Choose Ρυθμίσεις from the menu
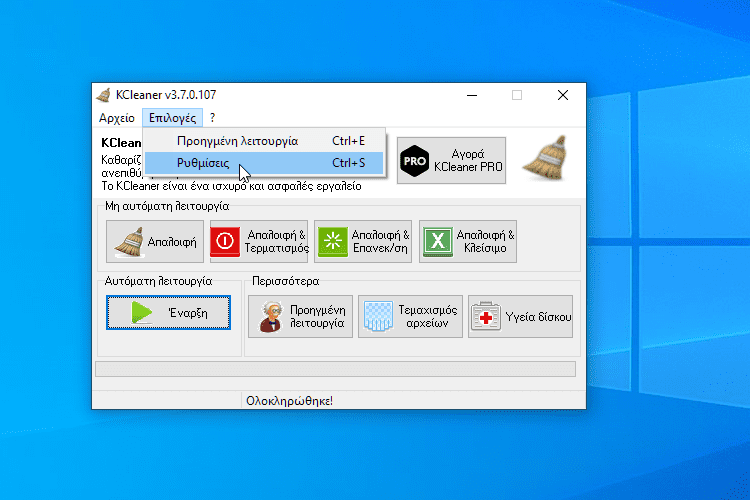 pos(264,163)
